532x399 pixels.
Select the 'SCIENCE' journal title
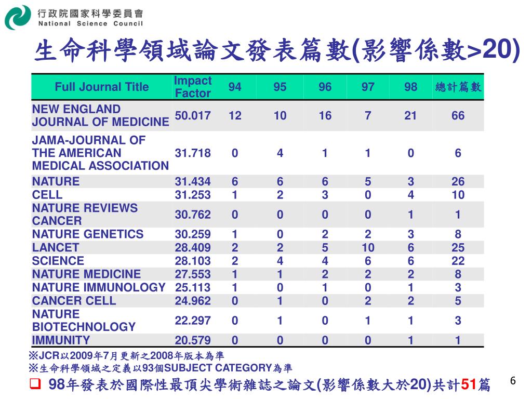point(58,261)
